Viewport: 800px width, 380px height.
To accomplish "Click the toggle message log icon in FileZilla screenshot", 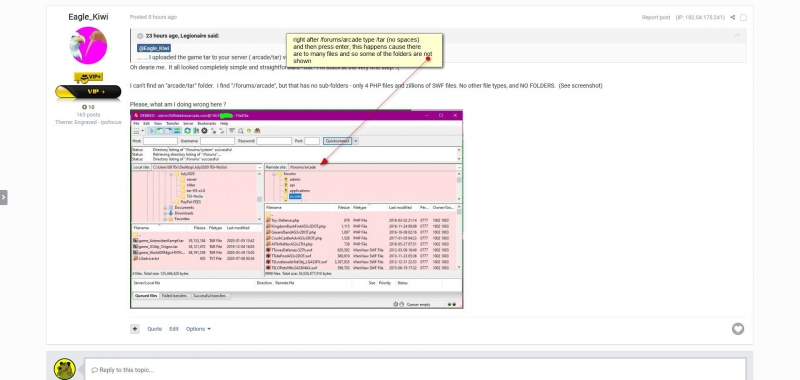I will click(152, 131).
